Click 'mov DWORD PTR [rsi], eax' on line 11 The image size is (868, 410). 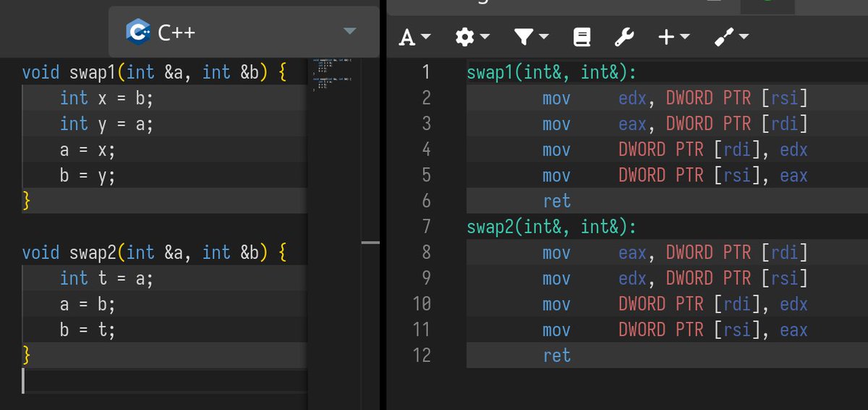(675, 330)
